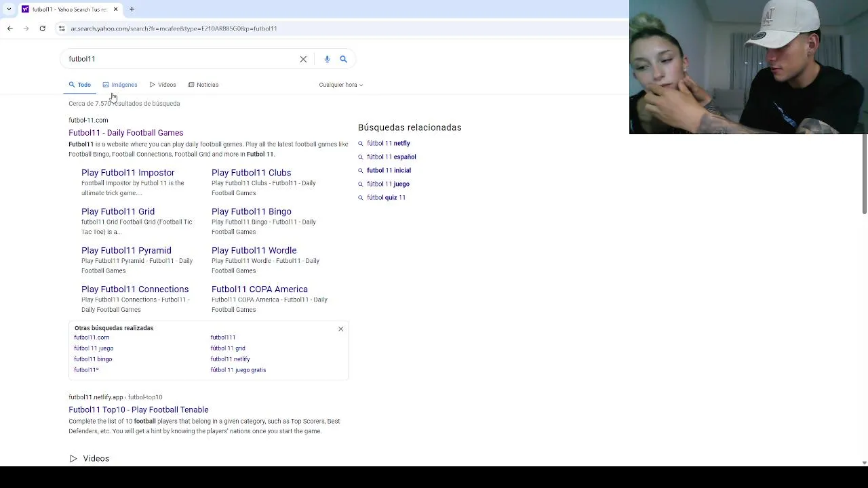Click the webcam overlay video thumbnail
This screenshot has width=868, height=488.
749,67
